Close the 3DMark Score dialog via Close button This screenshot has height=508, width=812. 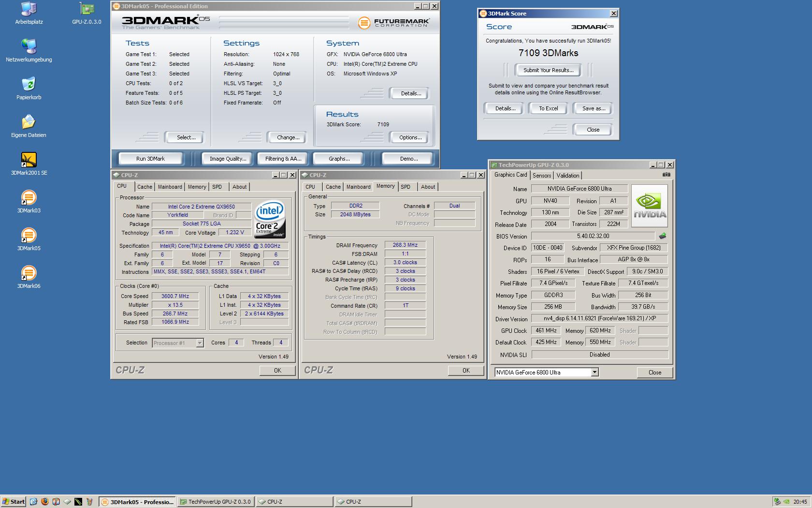pos(593,130)
